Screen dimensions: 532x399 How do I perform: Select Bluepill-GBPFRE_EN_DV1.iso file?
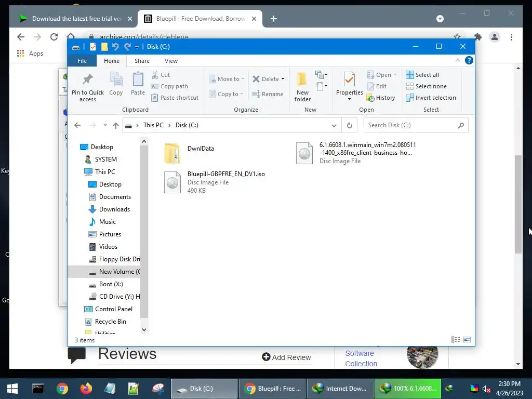point(215,182)
